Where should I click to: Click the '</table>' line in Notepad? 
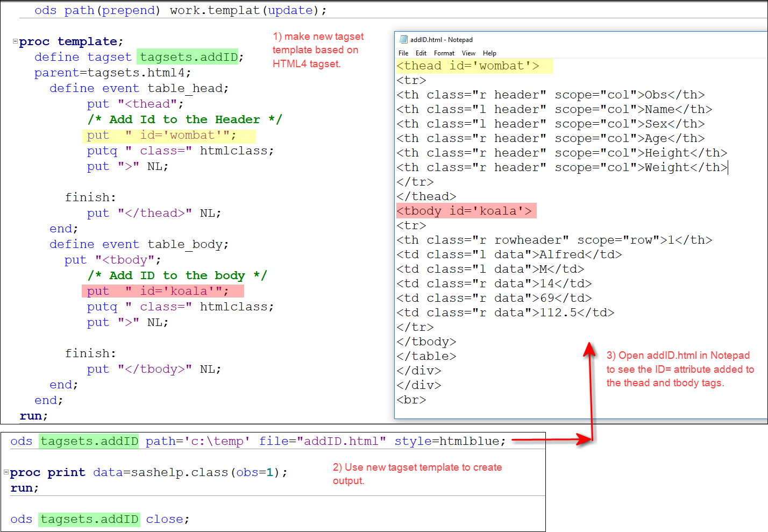point(426,356)
